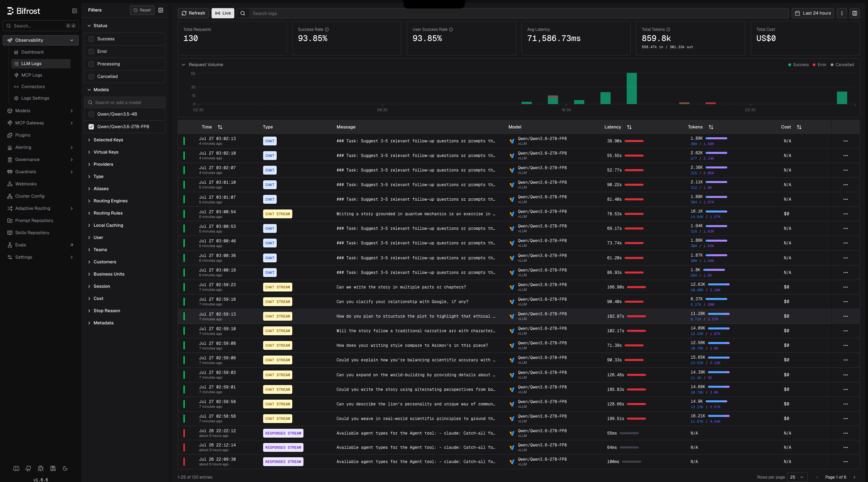Click the Refresh button

click(x=193, y=13)
